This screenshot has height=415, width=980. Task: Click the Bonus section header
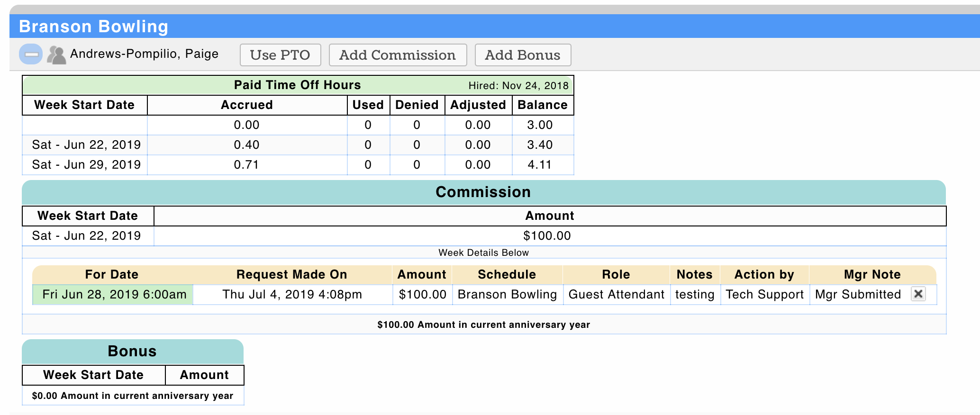point(132,352)
